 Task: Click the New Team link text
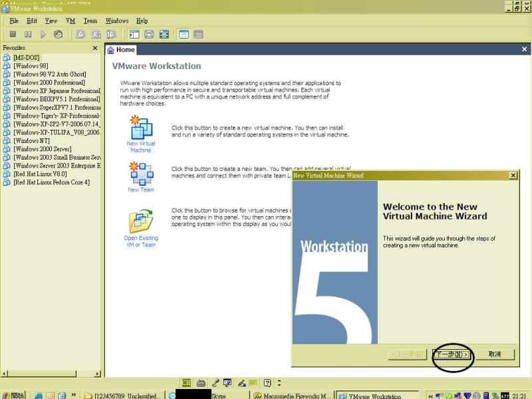click(141, 190)
